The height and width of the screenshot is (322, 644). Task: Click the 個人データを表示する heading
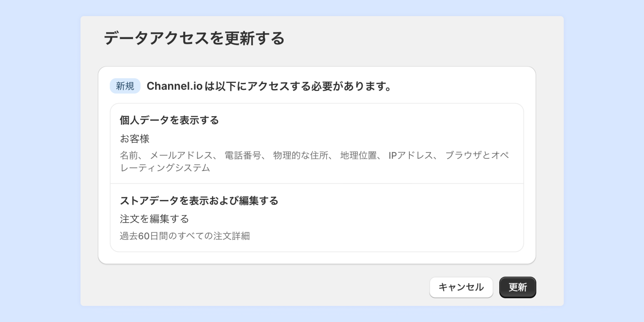click(169, 120)
